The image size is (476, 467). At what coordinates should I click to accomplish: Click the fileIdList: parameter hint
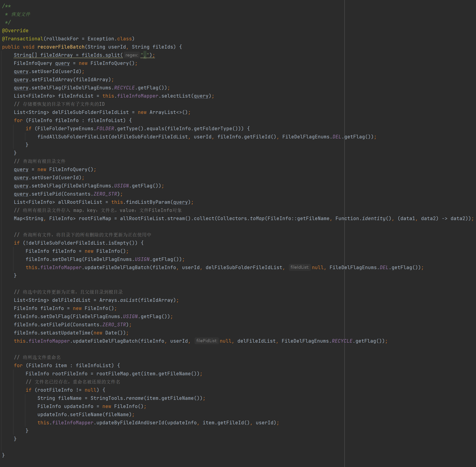coord(300,267)
